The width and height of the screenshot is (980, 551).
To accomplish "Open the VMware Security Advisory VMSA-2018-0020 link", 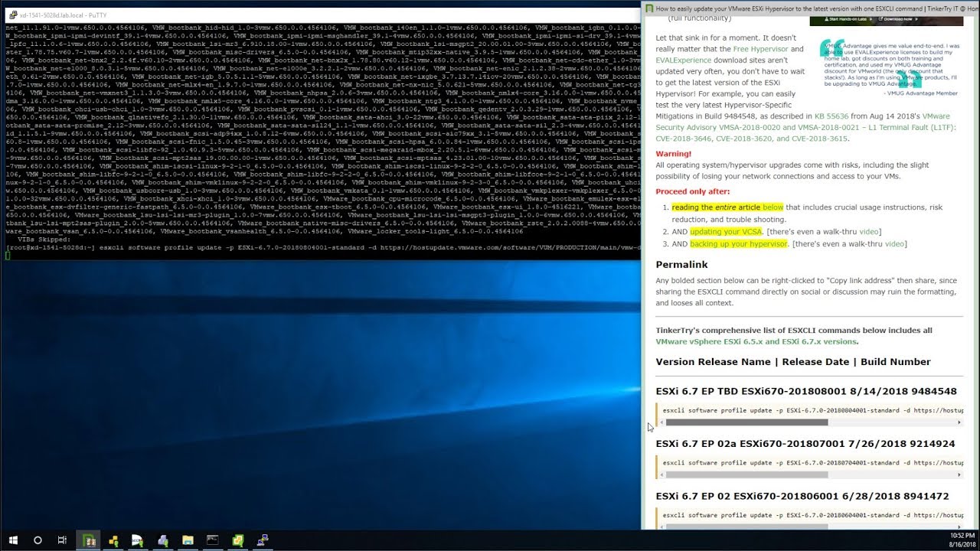I will point(805,128).
